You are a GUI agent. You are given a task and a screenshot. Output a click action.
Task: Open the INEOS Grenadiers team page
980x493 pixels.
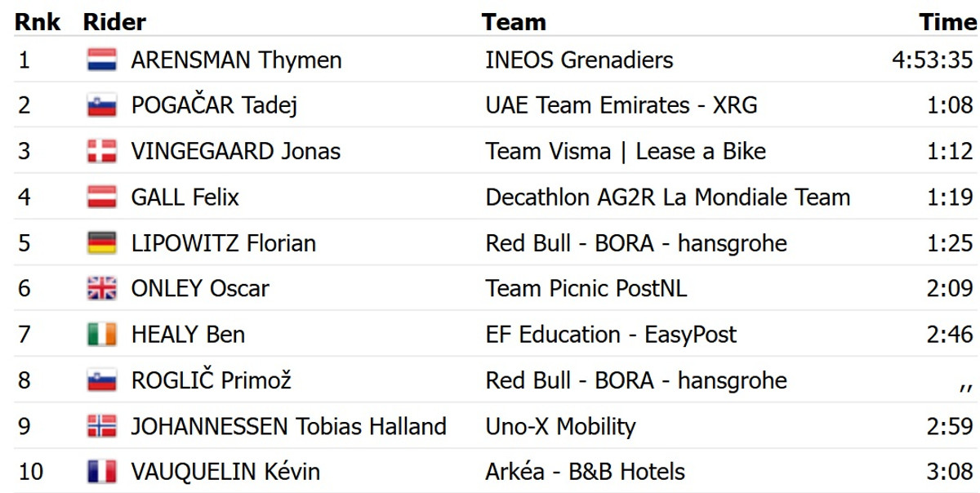point(579,60)
